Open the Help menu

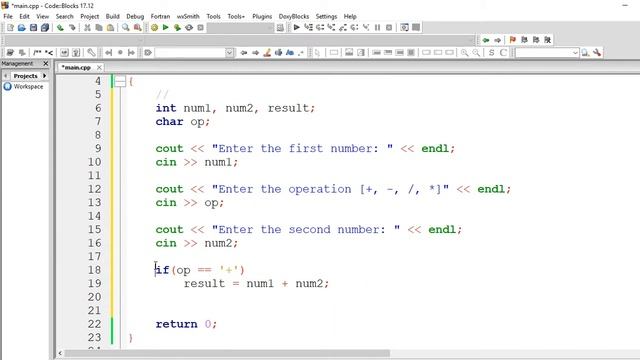point(350,16)
